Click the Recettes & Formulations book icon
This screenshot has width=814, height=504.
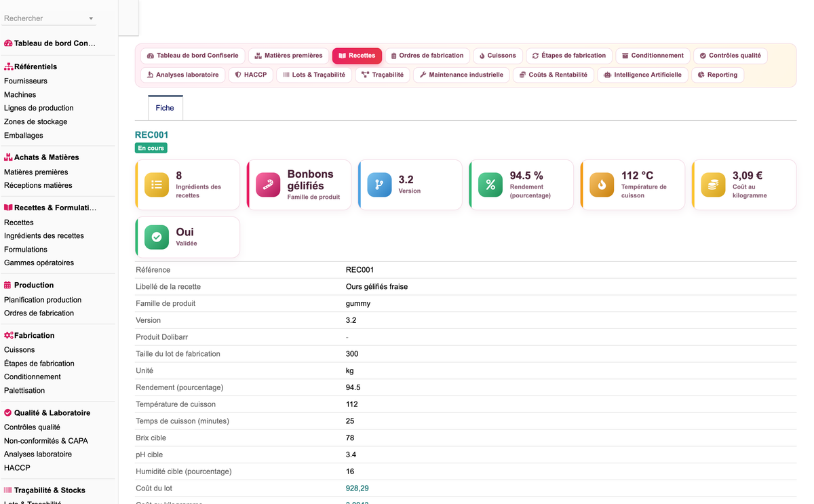click(x=8, y=208)
